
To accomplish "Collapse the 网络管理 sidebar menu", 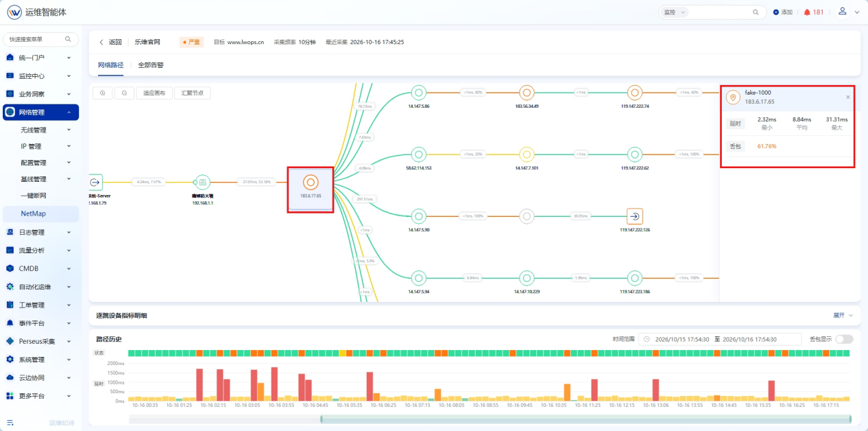I will point(40,112).
